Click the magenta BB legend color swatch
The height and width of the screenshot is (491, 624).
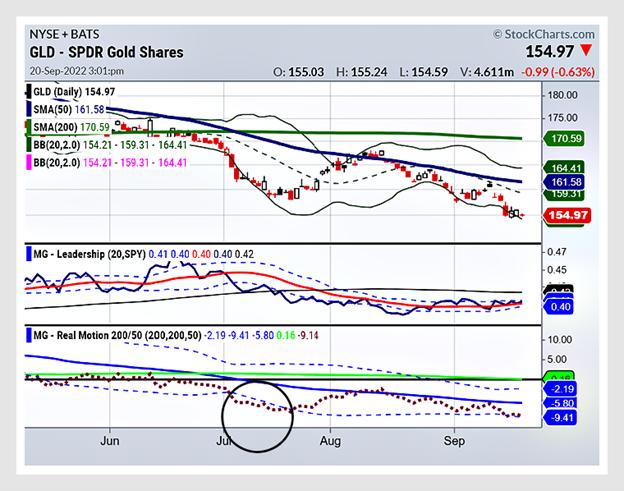29,163
